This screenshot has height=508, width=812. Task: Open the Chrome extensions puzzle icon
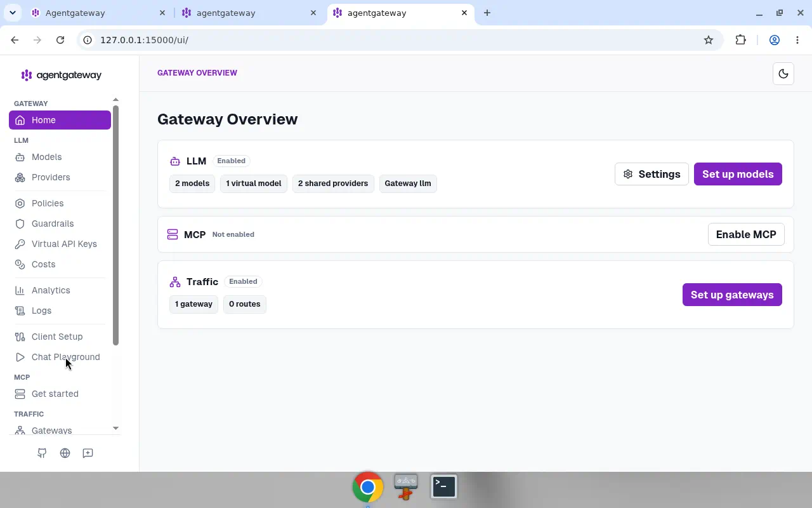741,40
